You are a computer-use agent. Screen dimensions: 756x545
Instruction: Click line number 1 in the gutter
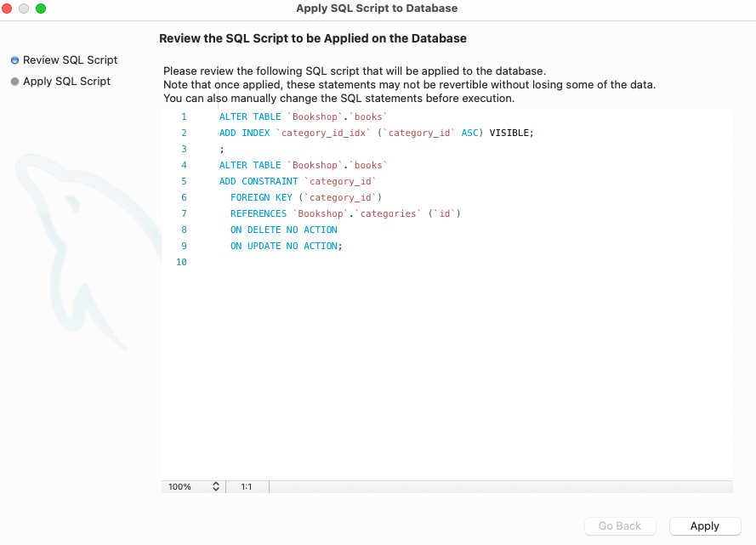[x=184, y=116]
